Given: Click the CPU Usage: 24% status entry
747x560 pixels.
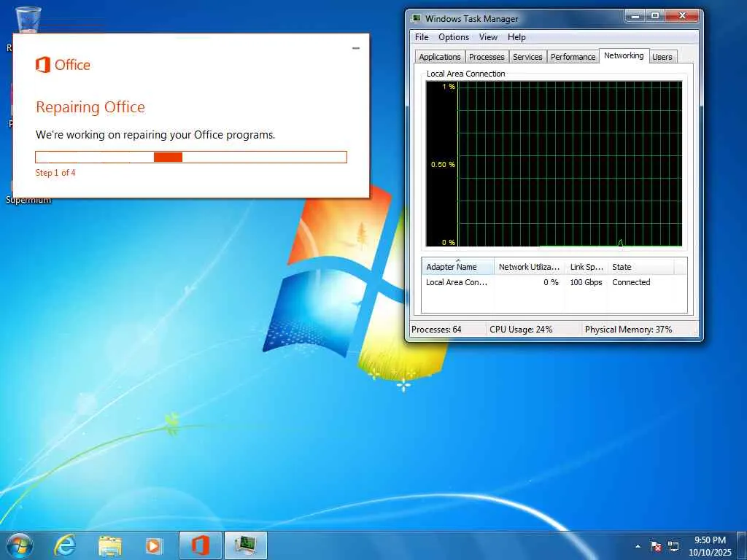Looking at the screenshot, I should [521, 330].
